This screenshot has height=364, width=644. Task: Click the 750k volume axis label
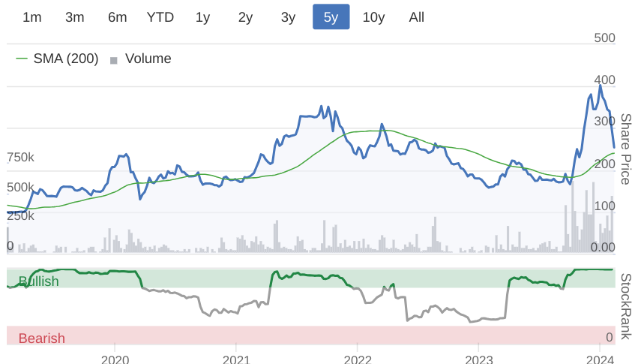click(x=20, y=157)
